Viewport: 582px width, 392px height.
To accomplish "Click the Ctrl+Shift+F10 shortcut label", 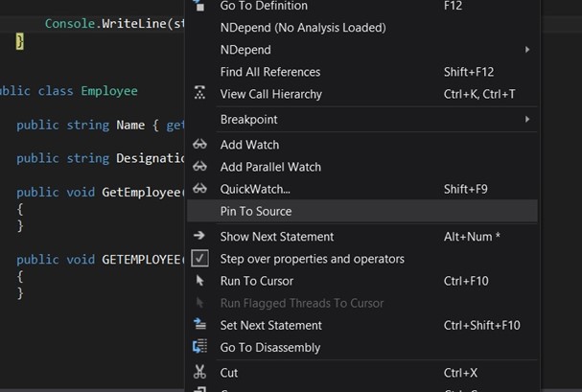I will (481, 325).
